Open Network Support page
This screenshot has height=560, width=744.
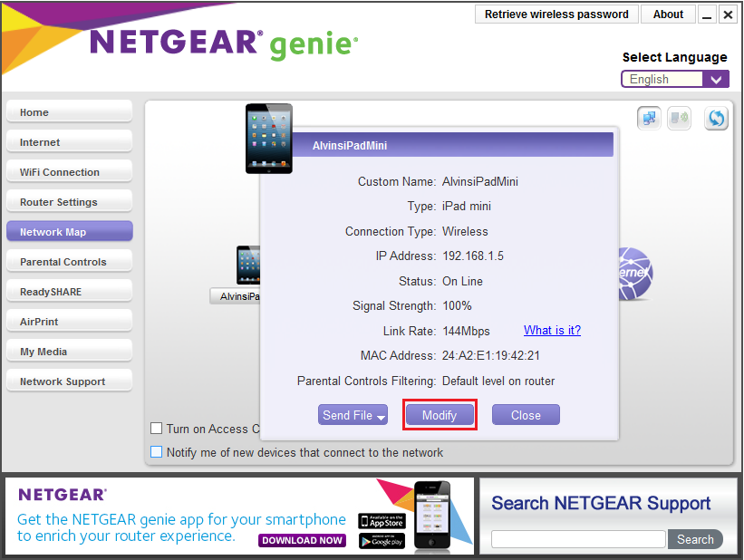(69, 381)
